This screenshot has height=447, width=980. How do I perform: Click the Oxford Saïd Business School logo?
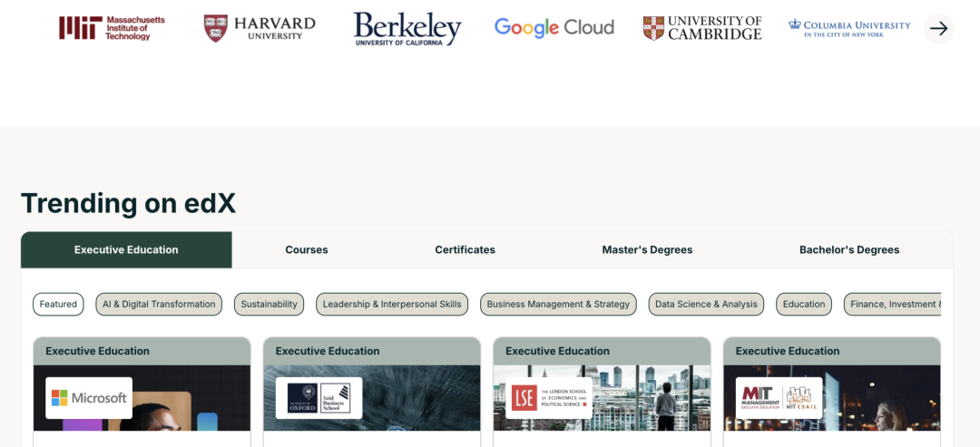point(318,398)
